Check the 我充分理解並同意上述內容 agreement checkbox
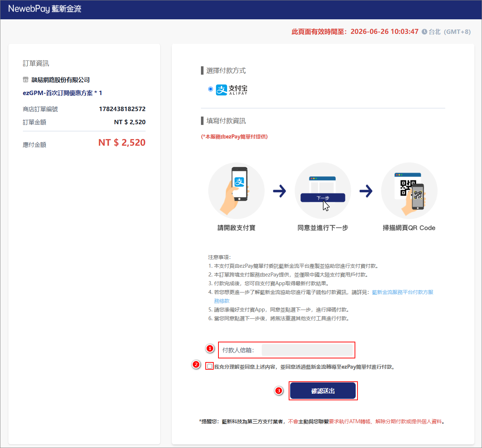This screenshot has width=482, height=448. [x=210, y=366]
